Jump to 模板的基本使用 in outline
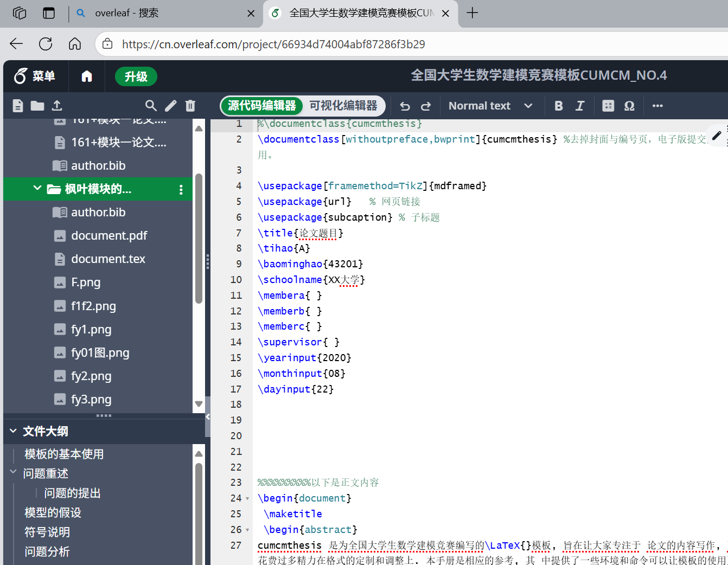This screenshot has width=728, height=565. coord(64,454)
